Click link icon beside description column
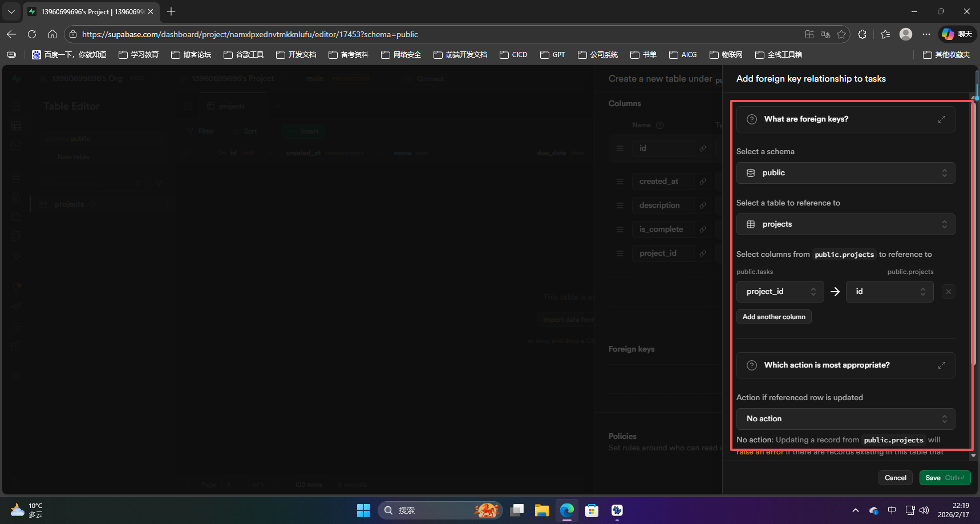The width and height of the screenshot is (980, 524). [703, 205]
